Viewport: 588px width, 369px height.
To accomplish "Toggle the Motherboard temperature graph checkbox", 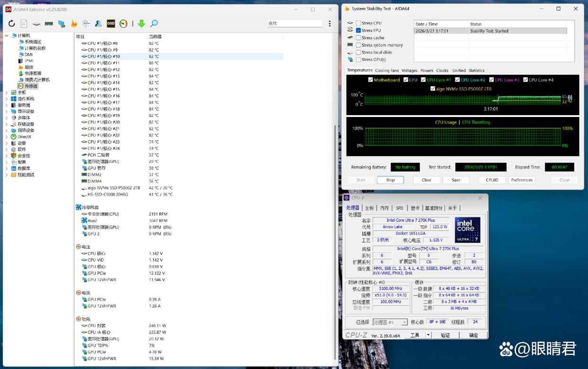I will 371,80.
